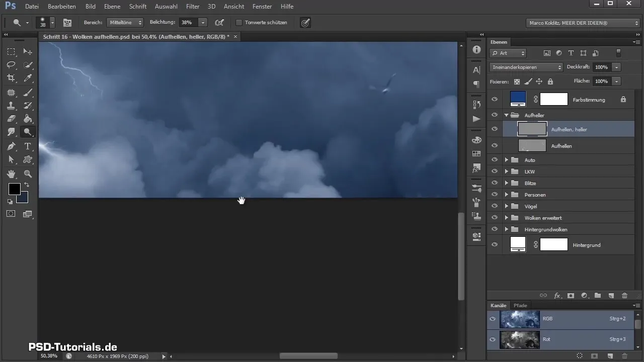Toggle Quick Mask mode
644x362 pixels.
[11, 214]
